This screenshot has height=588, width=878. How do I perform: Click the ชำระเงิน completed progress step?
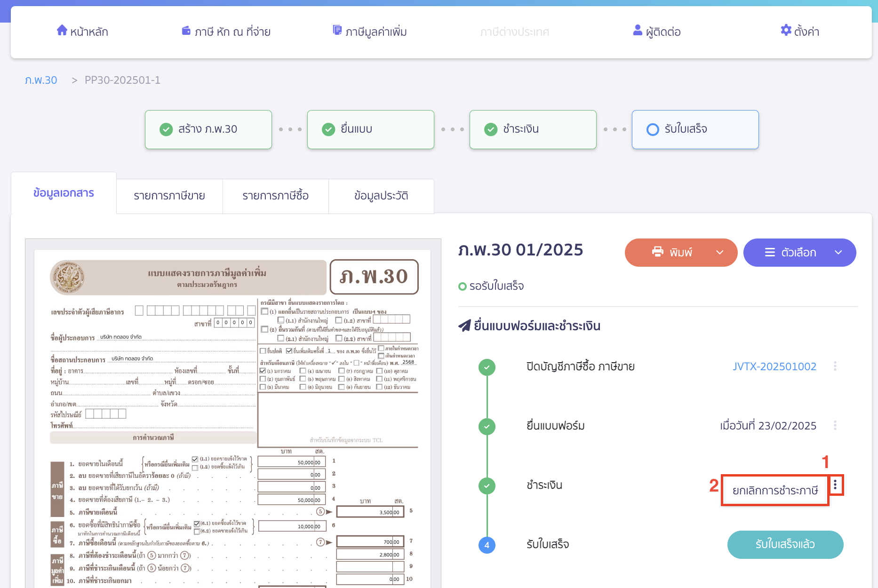click(533, 129)
